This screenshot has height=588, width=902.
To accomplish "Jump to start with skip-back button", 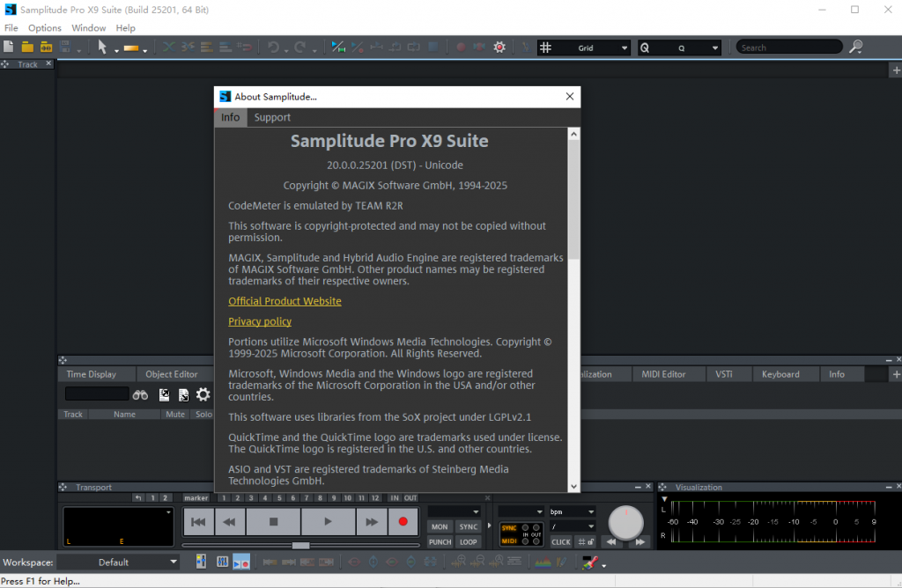I will coord(198,522).
